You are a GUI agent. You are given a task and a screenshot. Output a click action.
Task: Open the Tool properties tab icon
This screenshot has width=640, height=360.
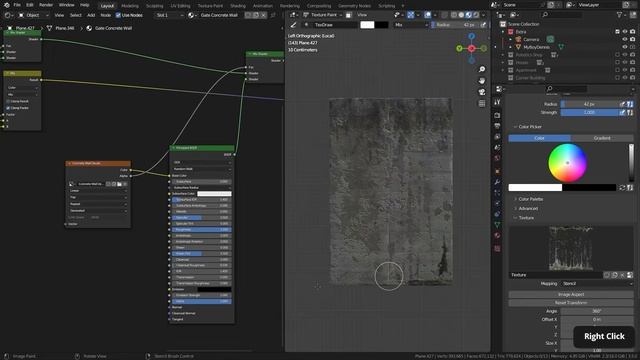(x=497, y=102)
